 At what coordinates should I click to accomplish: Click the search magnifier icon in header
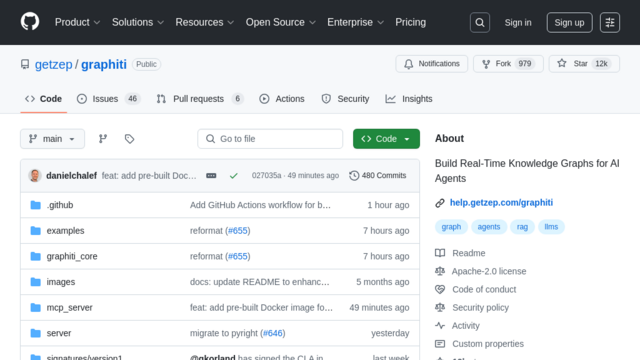(480, 22)
